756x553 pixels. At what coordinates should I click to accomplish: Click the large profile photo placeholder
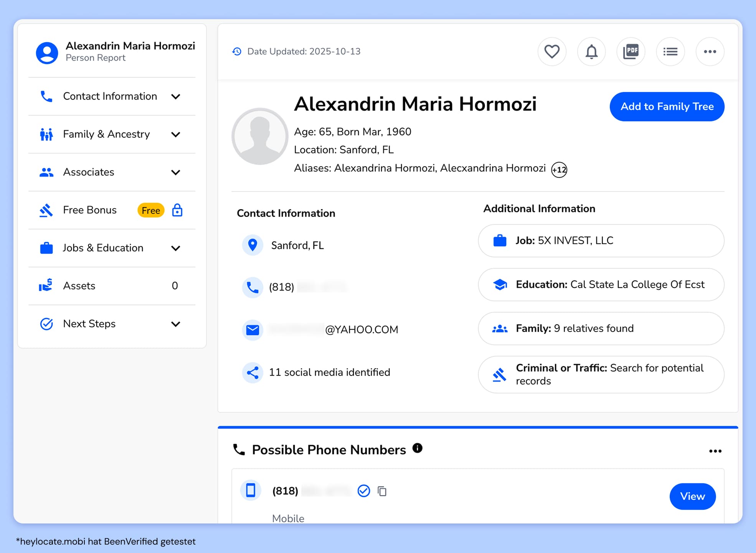click(x=260, y=136)
